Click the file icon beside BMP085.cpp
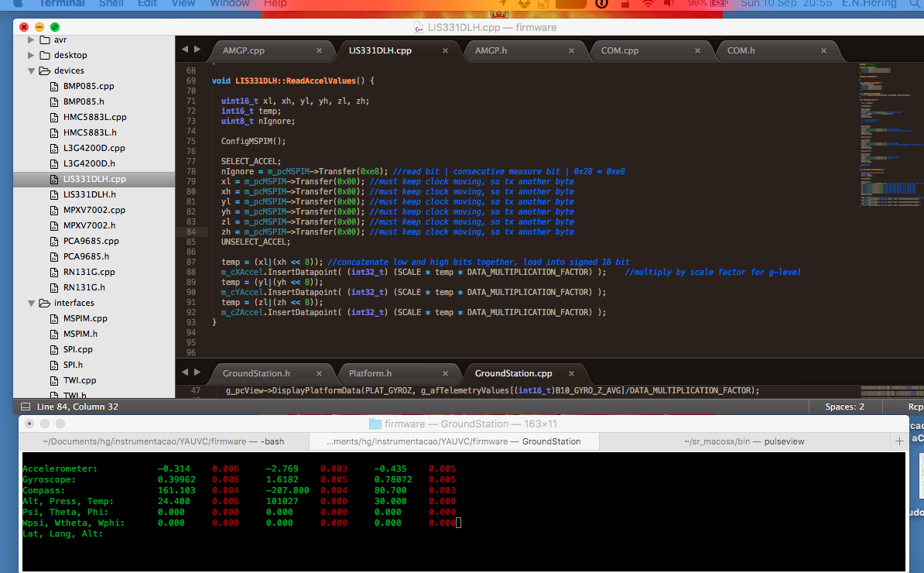The image size is (924, 573). tap(53, 86)
